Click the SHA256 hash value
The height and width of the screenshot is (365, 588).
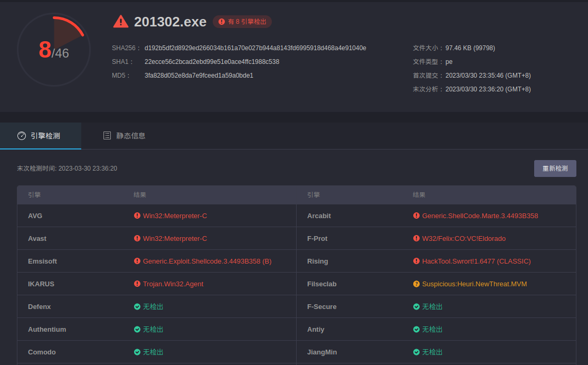tap(255, 48)
